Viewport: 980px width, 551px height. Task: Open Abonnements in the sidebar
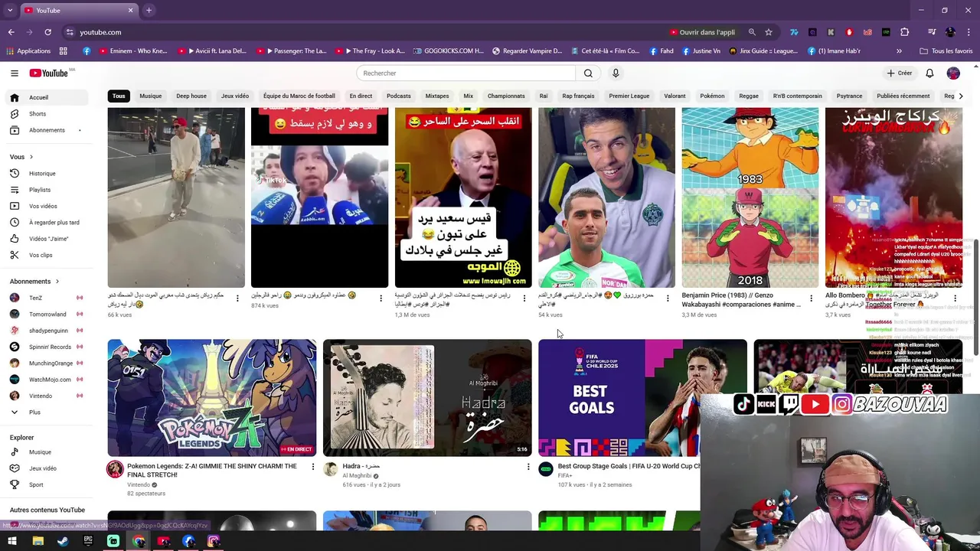coord(47,130)
